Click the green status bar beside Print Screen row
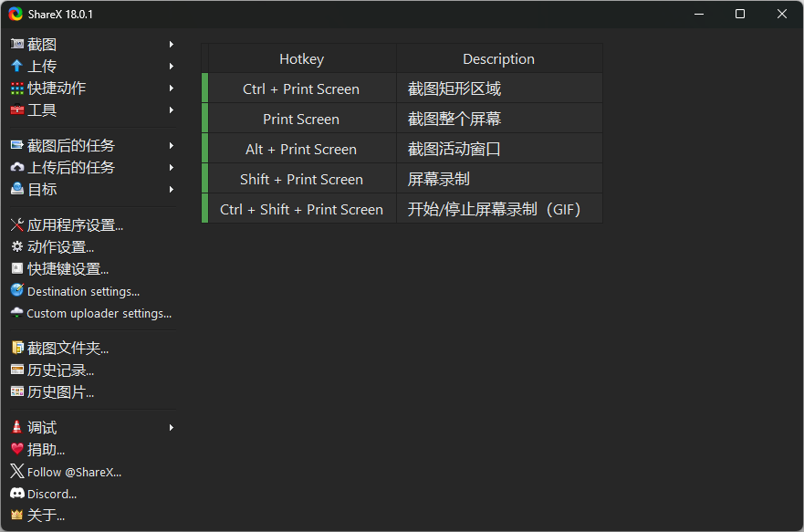The width and height of the screenshot is (804, 532). point(204,119)
